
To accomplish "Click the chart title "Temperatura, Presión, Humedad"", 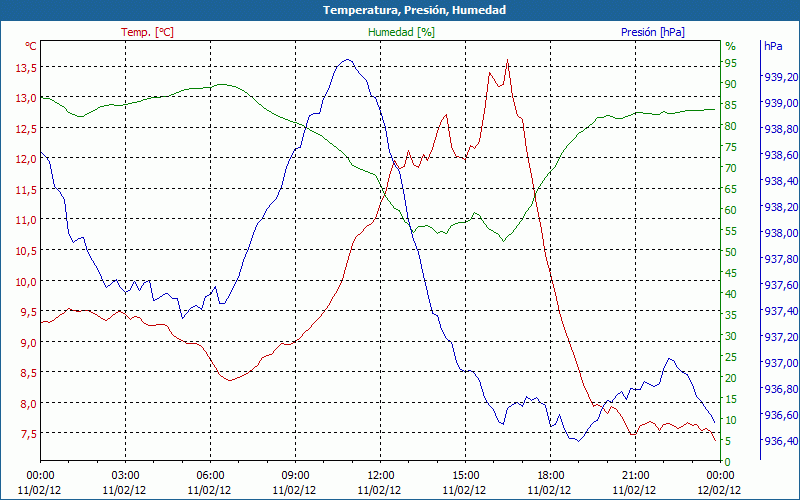I will tap(414, 10).
